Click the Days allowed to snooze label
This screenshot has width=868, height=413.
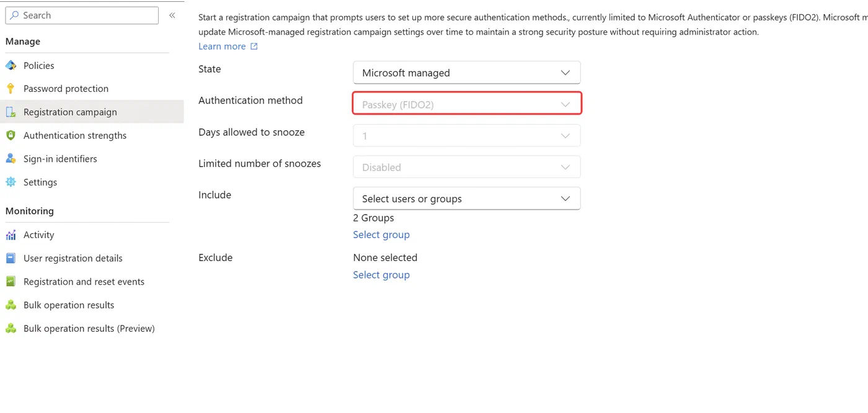pyautogui.click(x=252, y=132)
